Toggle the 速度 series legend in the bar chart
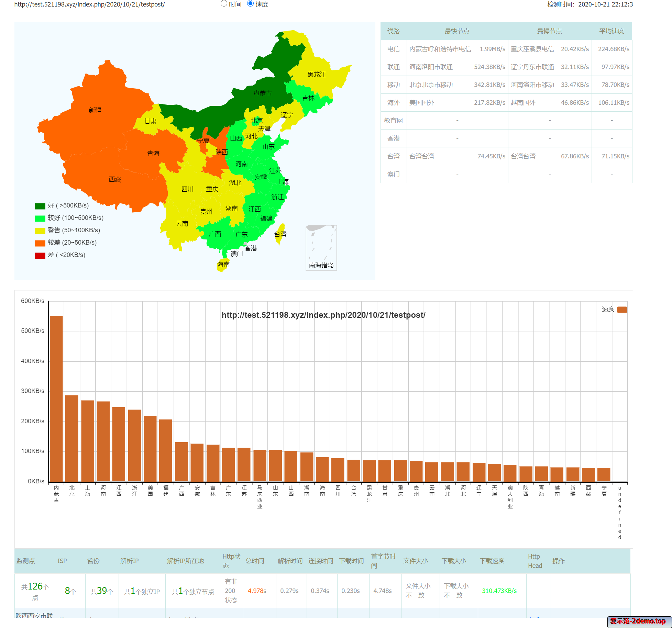The width and height of the screenshot is (672, 628). coord(622,310)
